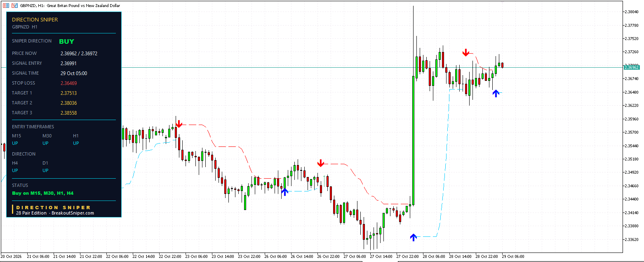Click the 26 Oct 14:00 time axis label
Screen dimensions: 644x262
[302, 256]
